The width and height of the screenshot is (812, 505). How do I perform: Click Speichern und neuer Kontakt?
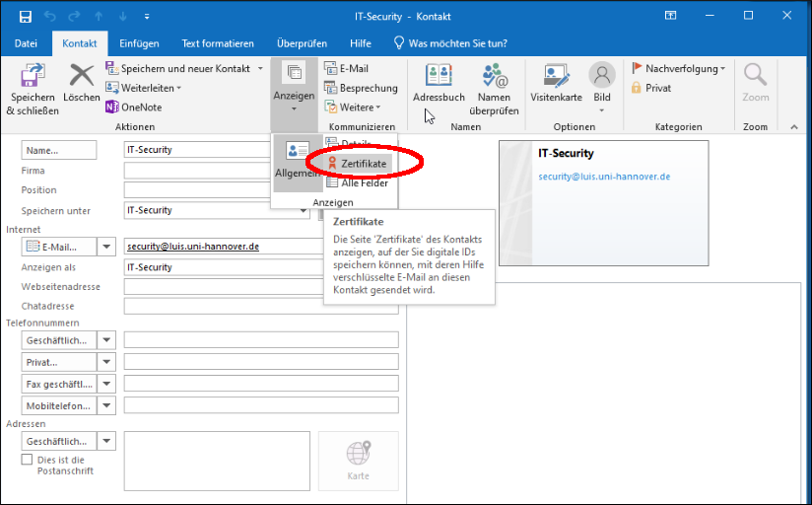[x=179, y=68]
